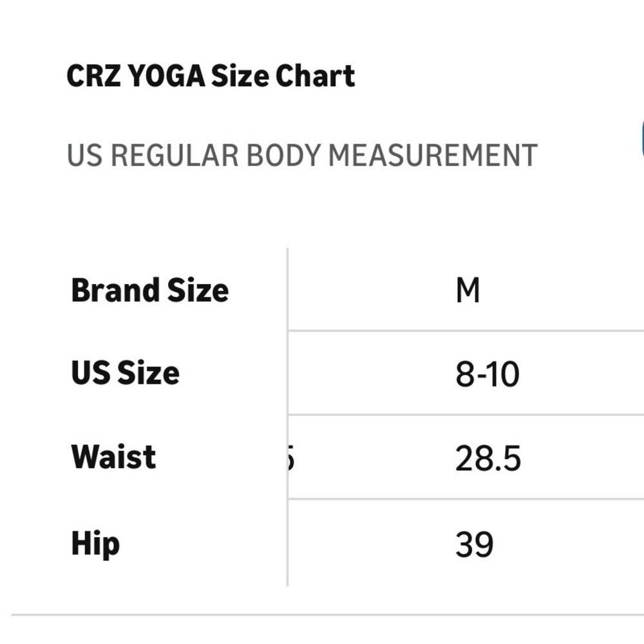Image resolution: width=644 pixels, height=644 pixels.
Task: Click the Brand Size row label
Action: point(150,290)
